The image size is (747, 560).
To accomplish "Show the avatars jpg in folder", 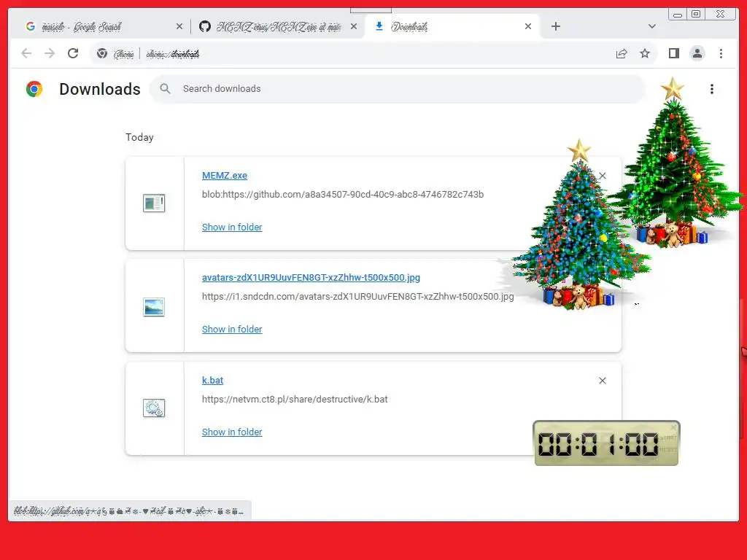I will coord(232,329).
